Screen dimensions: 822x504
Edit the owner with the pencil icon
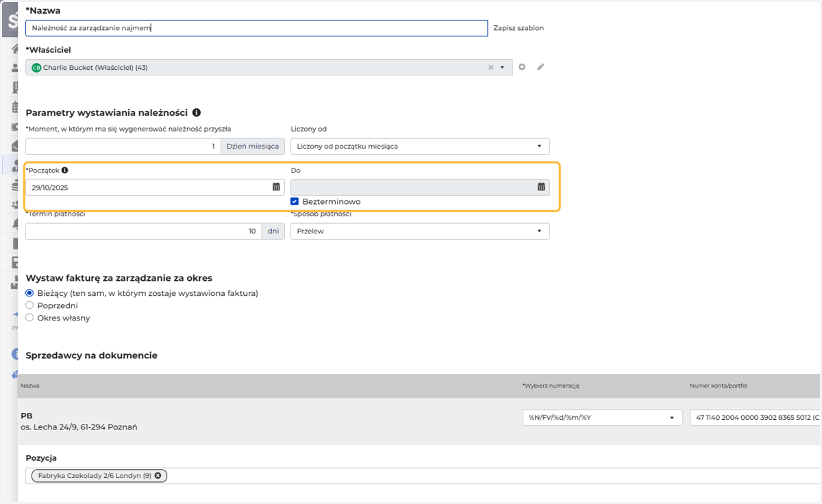coord(540,67)
